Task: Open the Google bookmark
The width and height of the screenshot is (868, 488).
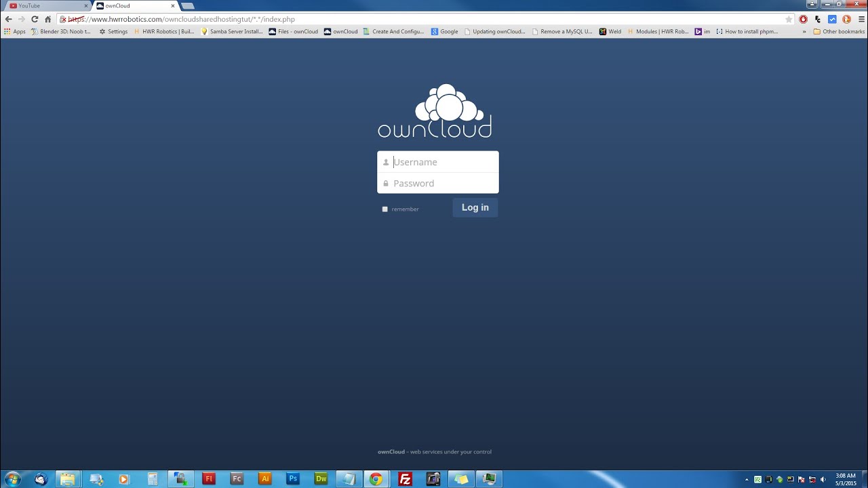Action: [x=444, y=31]
